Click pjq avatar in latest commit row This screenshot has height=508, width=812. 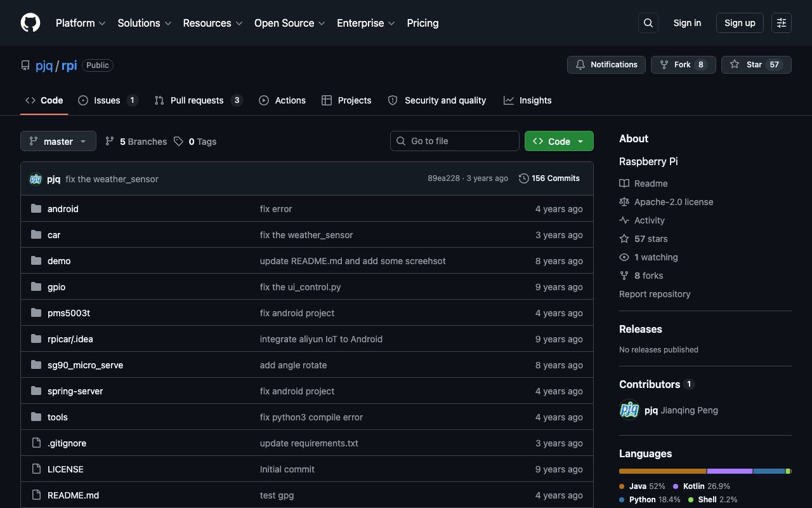point(36,179)
